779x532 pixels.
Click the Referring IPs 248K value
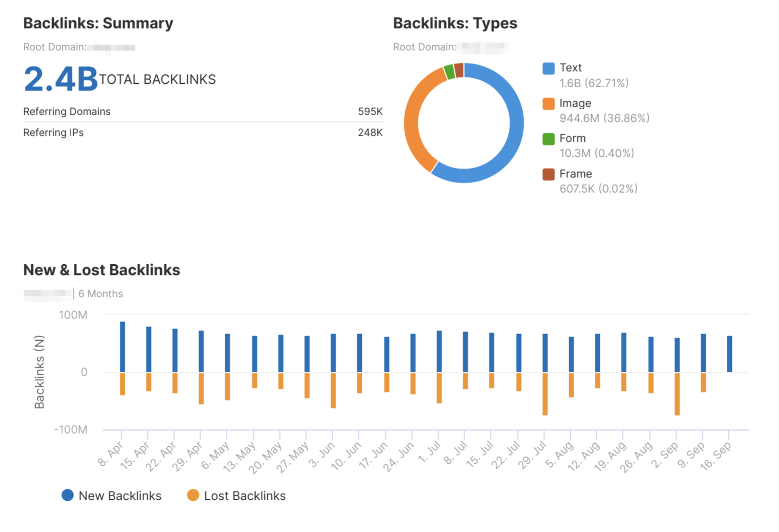[370, 132]
